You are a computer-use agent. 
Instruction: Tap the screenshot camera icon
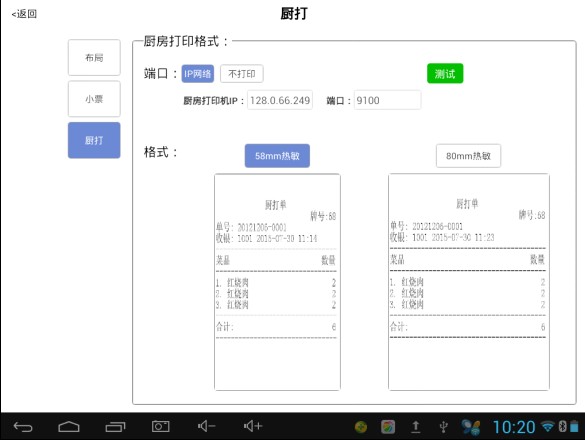click(160, 426)
